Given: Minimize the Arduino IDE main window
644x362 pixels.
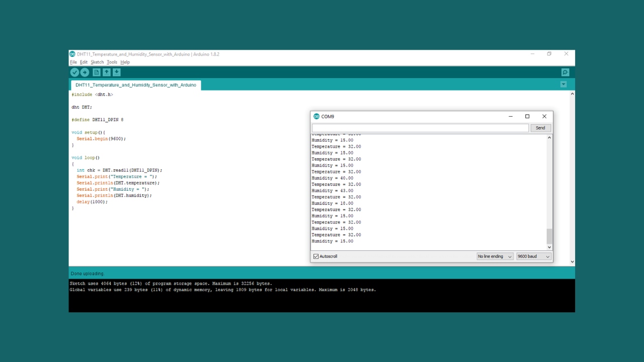Looking at the screenshot, I should click(x=532, y=54).
